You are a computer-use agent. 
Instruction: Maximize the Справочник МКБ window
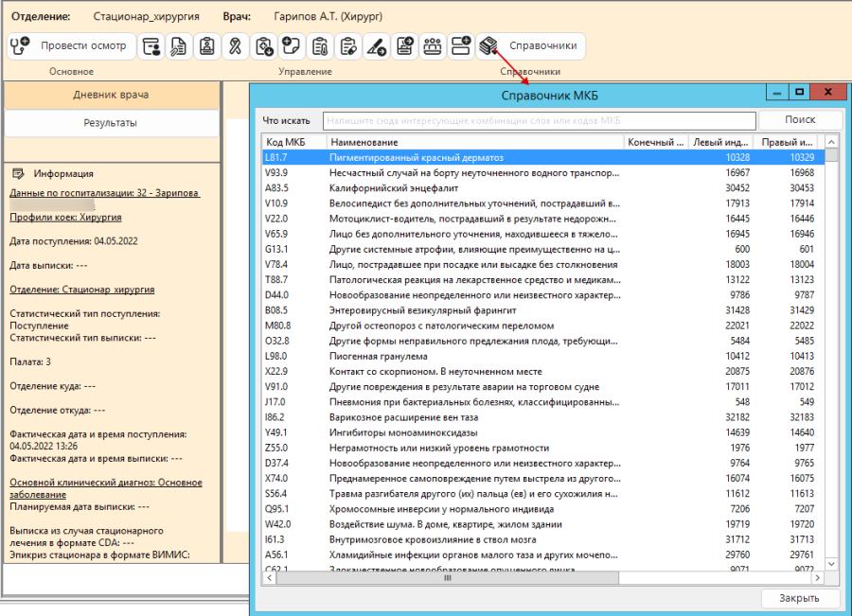[x=799, y=93]
